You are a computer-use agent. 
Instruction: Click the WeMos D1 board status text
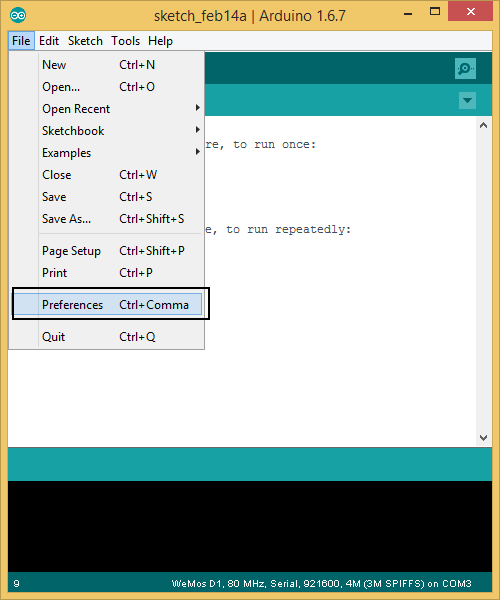coord(321,584)
